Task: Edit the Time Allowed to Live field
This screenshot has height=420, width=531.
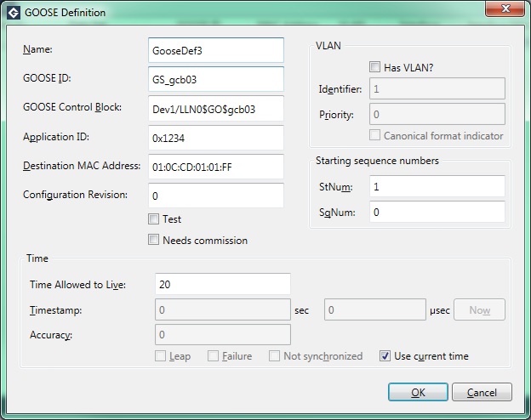Action: [223, 284]
